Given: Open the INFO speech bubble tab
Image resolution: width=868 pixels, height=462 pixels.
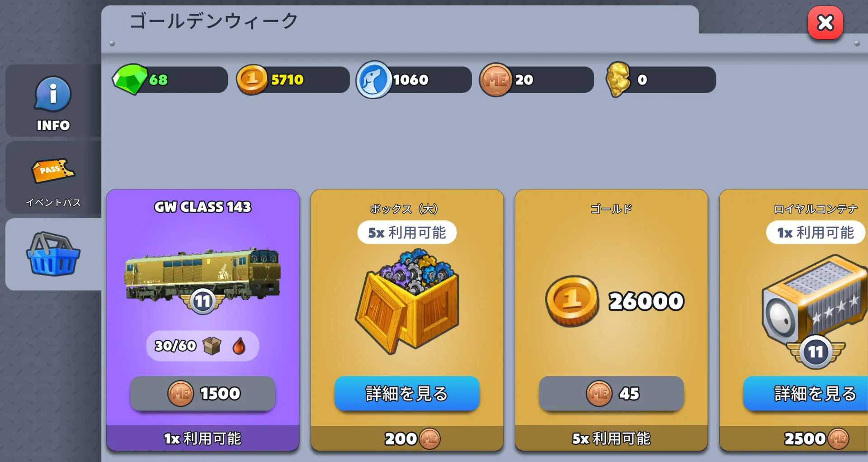Looking at the screenshot, I should click(x=53, y=101).
